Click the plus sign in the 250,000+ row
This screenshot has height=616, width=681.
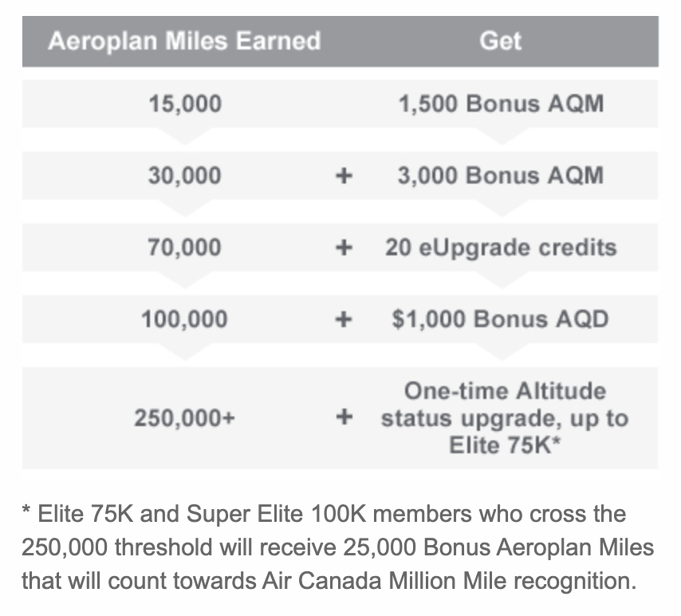click(344, 417)
